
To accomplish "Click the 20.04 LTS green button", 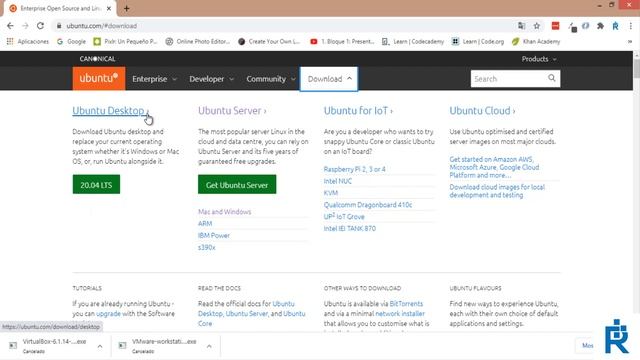I will coord(96,184).
